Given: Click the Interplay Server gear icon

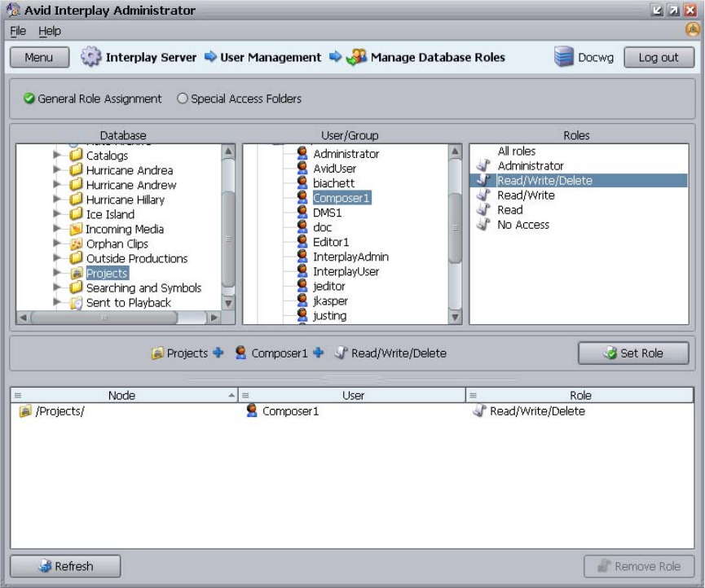Looking at the screenshot, I should tap(90, 57).
